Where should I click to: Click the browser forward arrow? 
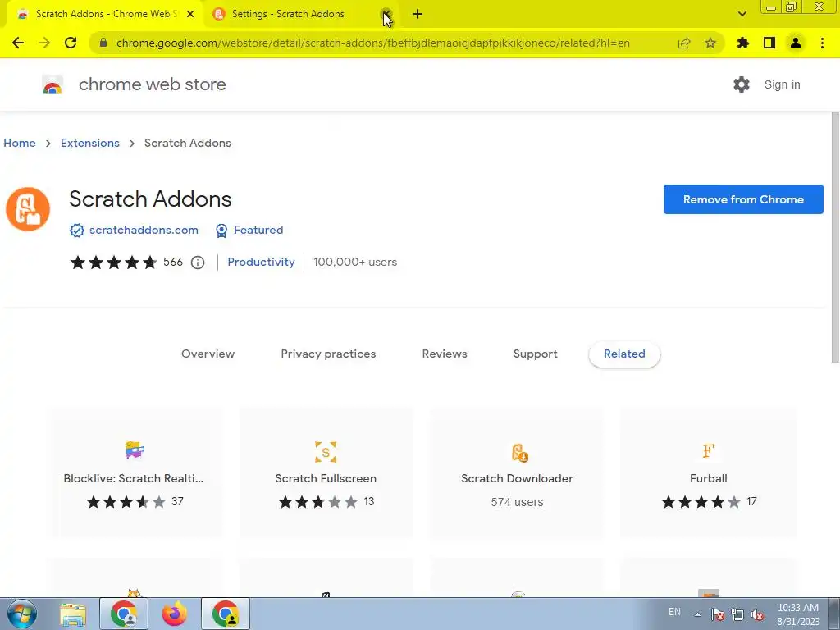(x=44, y=43)
